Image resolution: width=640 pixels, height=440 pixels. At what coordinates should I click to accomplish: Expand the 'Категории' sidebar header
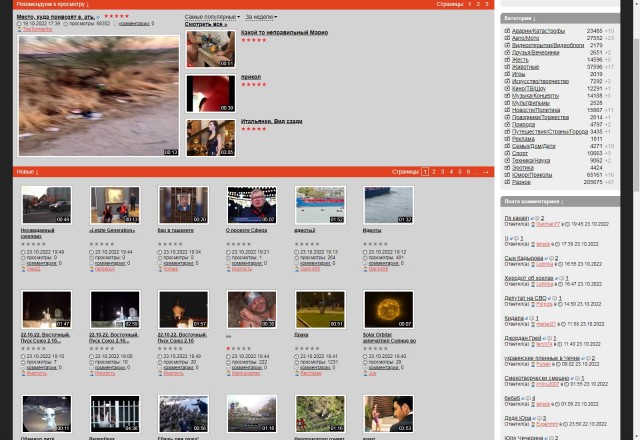click(519, 18)
